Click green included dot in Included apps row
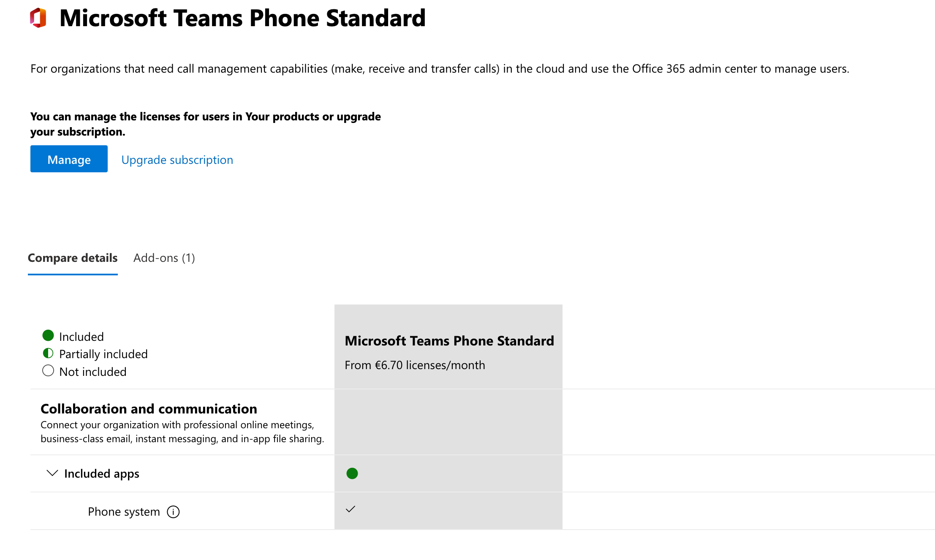 (x=352, y=473)
